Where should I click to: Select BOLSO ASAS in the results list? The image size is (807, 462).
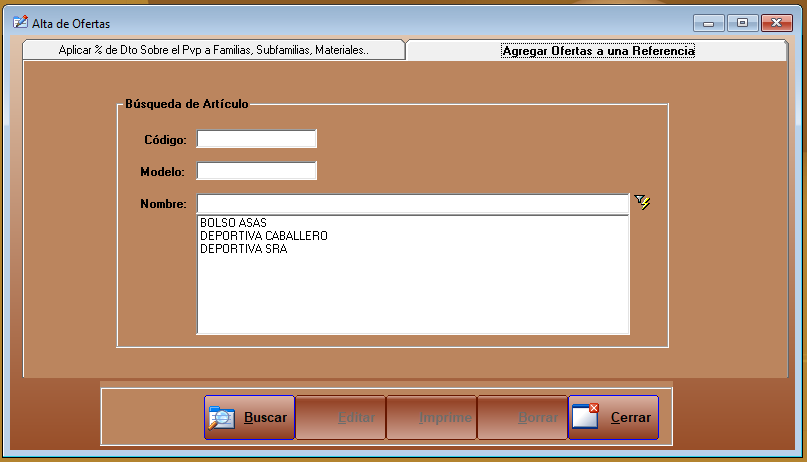point(413,223)
